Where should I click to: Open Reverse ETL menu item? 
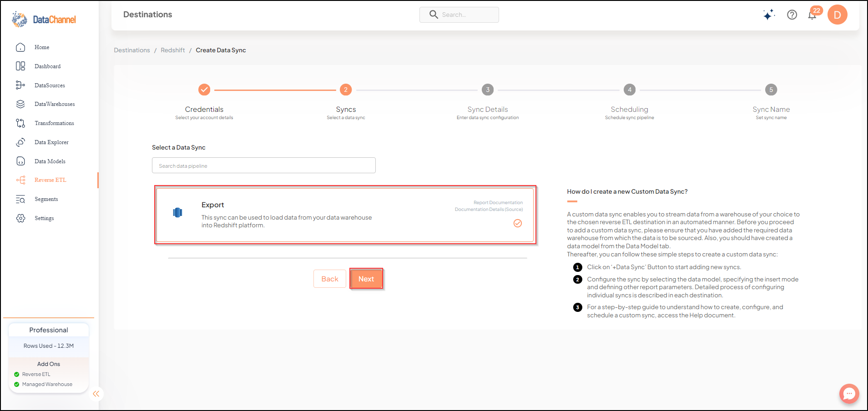point(50,180)
